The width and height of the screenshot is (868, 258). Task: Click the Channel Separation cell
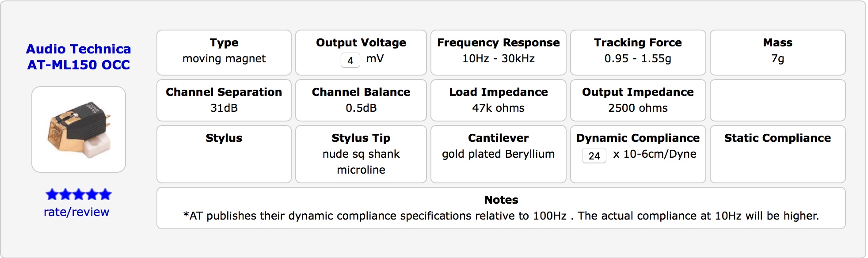click(x=224, y=100)
